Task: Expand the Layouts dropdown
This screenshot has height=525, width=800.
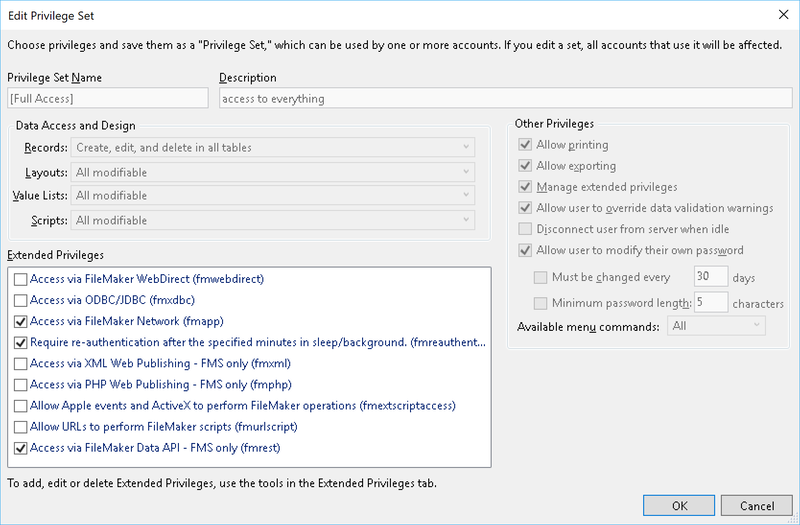Action: tap(273, 172)
